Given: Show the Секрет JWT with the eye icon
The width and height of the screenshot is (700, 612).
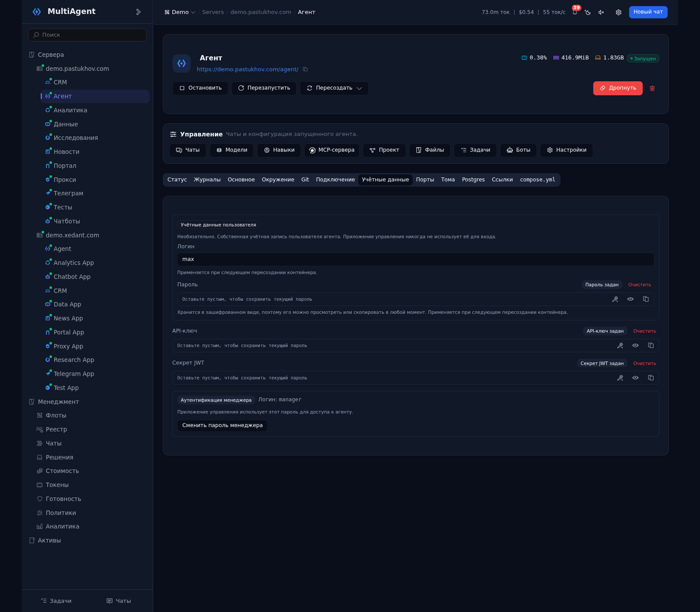Looking at the screenshot, I should [x=636, y=378].
